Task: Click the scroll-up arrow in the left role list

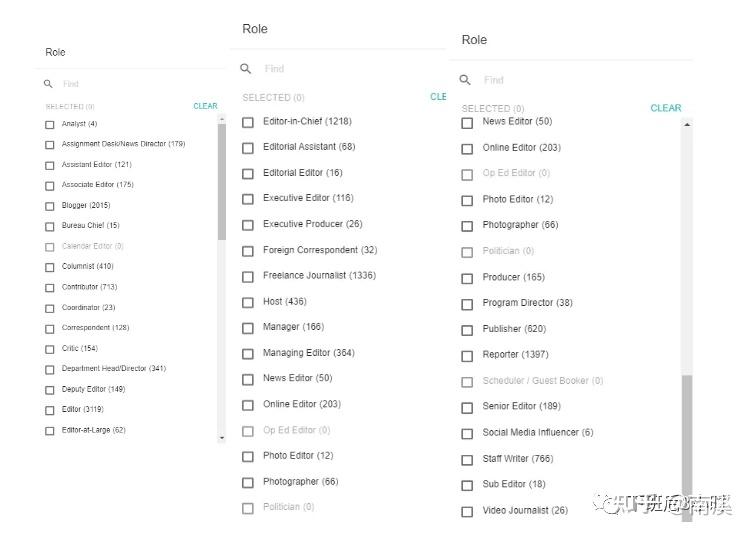Action: (222, 119)
